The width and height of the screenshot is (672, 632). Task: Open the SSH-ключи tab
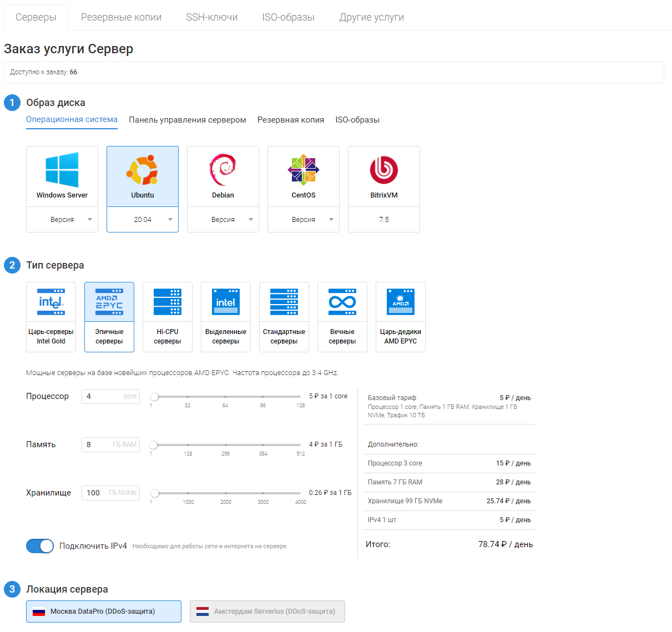(x=211, y=17)
